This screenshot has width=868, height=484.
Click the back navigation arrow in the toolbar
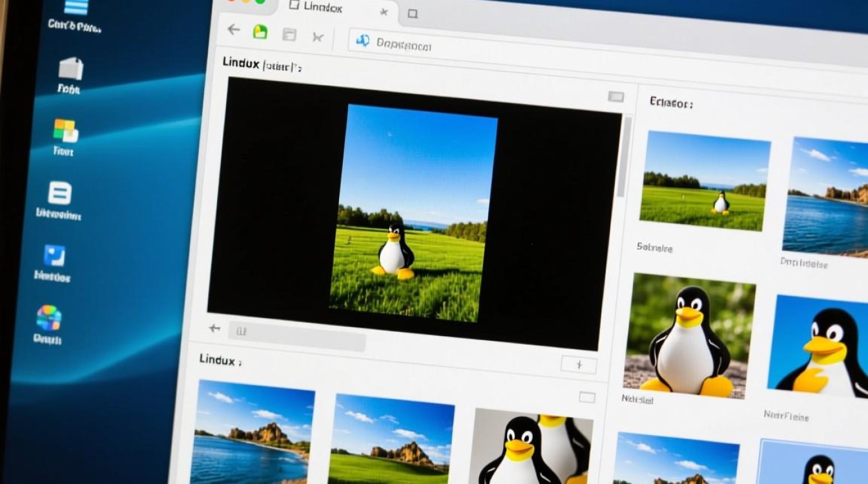[232, 30]
